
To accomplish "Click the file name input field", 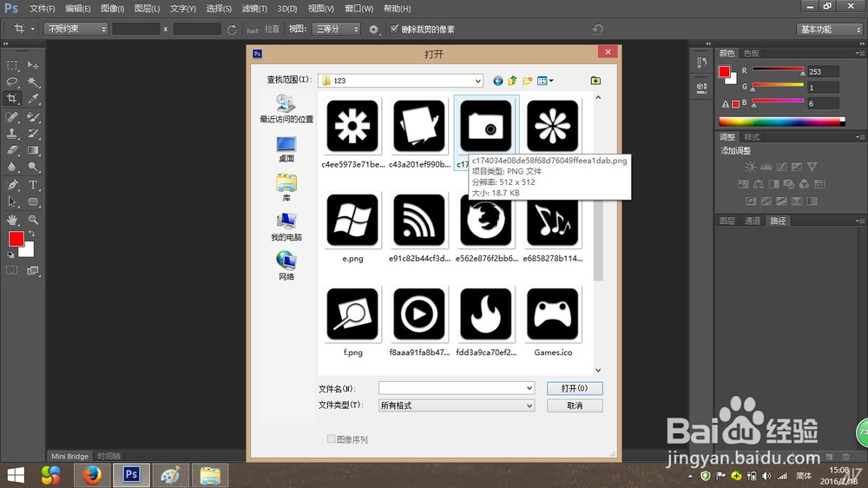I will 451,388.
